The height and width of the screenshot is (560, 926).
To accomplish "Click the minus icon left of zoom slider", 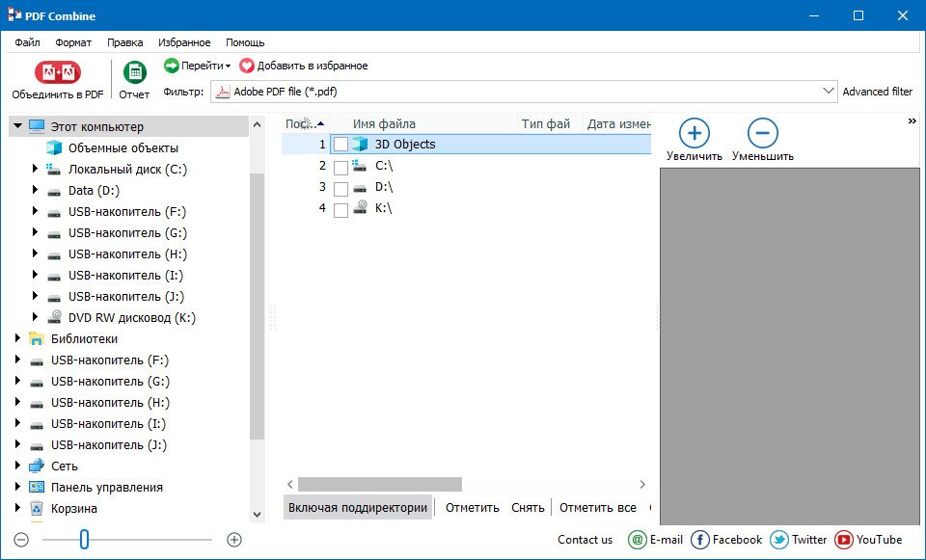I will point(21,540).
